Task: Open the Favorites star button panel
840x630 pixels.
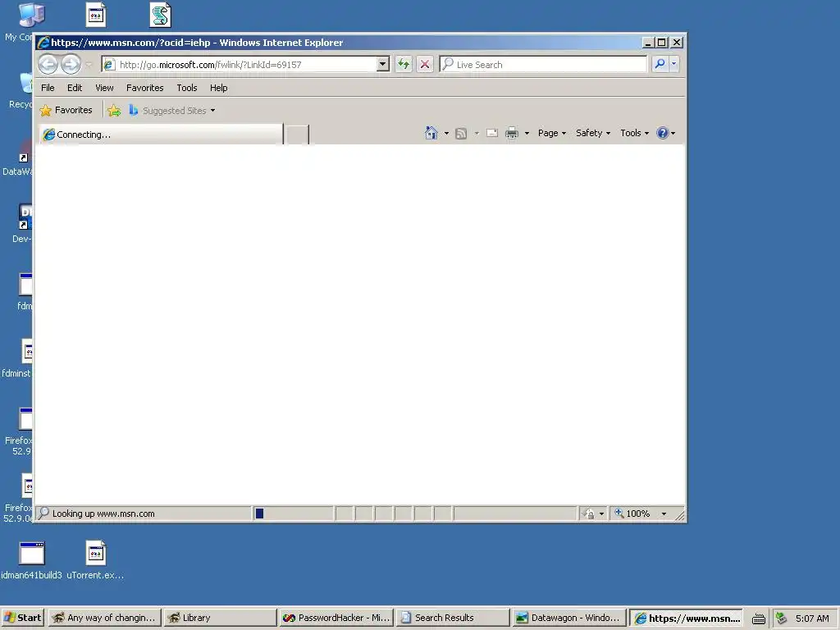Action: point(66,111)
